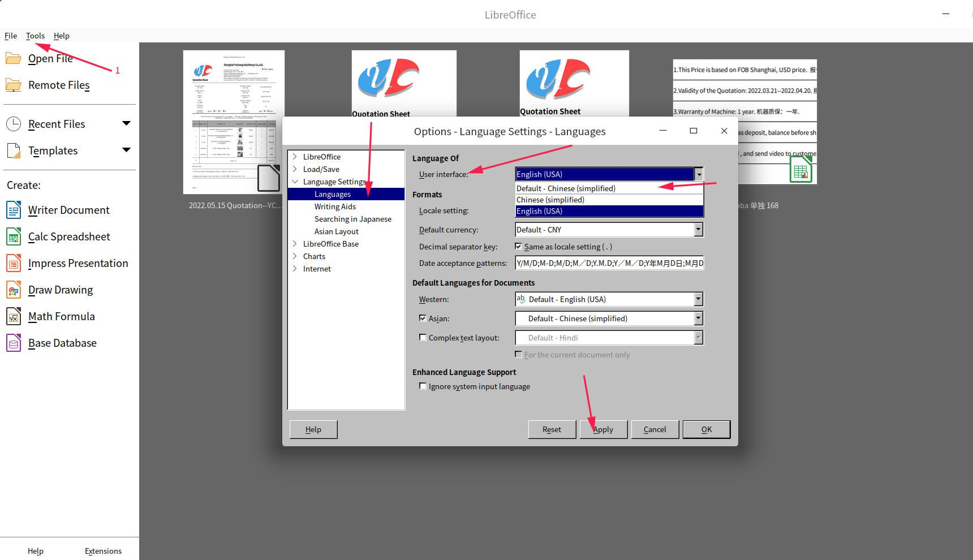The height and width of the screenshot is (560, 973).
Task: Click the Impress Presentation icon
Action: 14,263
